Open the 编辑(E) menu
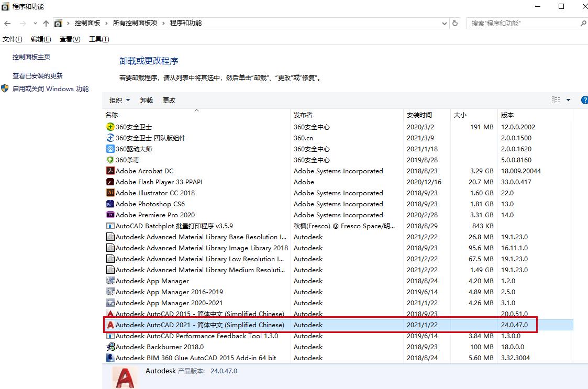This screenshot has width=588, height=389. pos(41,39)
